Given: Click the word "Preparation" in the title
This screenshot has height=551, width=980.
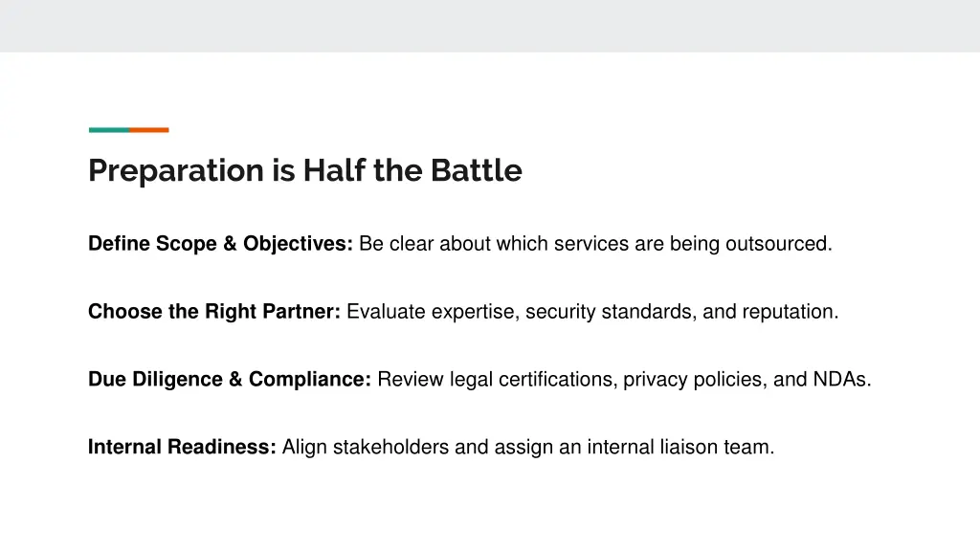Looking at the screenshot, I should pyautogui.click(x=176, y=171).
